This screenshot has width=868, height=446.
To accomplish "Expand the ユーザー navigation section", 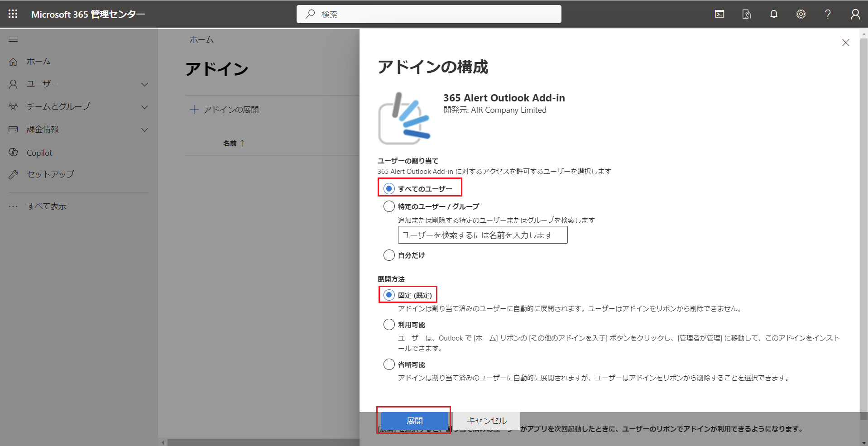I will click(144, 84).
